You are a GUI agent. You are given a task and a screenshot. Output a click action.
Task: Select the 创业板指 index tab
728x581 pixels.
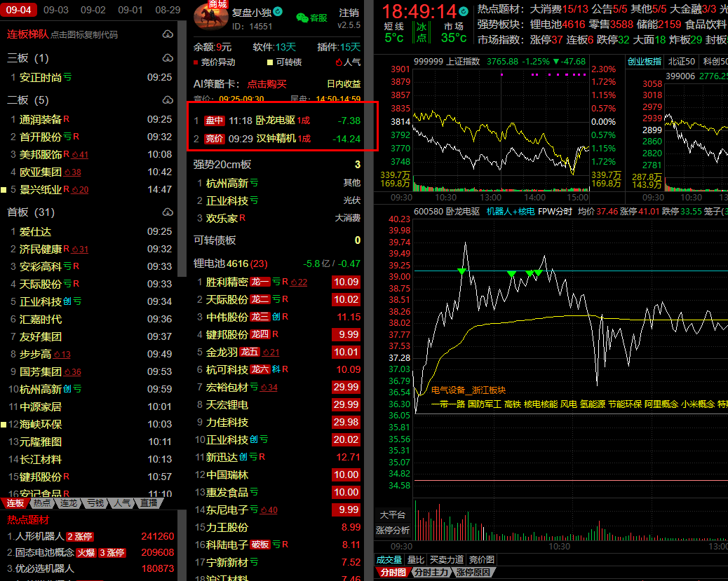[645, 61]
